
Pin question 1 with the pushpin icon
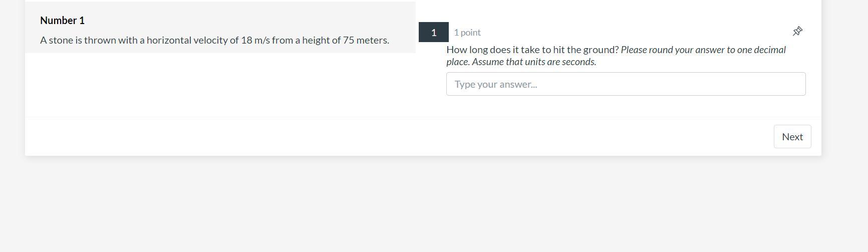[x=797, y=32]
